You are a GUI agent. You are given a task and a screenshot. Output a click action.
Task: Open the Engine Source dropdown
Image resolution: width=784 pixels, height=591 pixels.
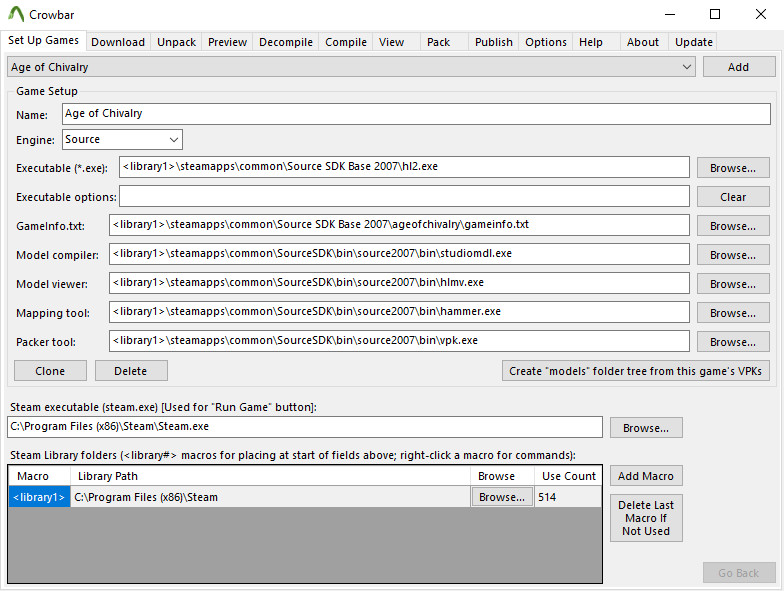[x=122, y=140]
